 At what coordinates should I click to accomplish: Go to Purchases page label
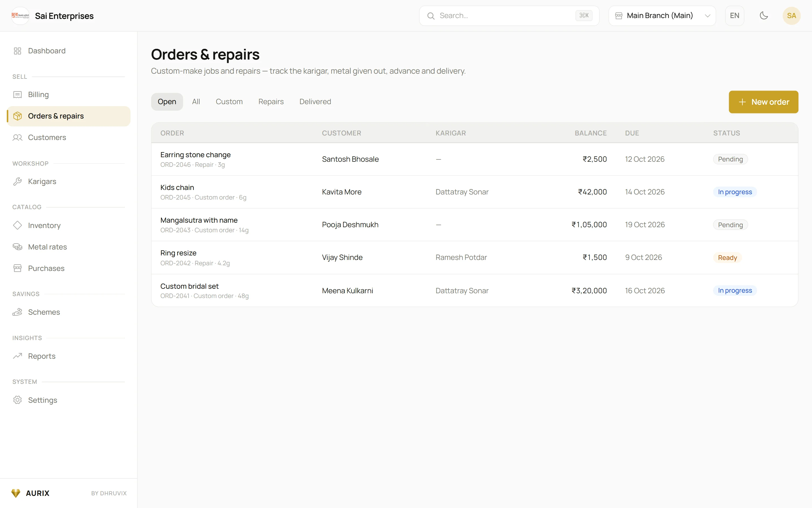46,268
